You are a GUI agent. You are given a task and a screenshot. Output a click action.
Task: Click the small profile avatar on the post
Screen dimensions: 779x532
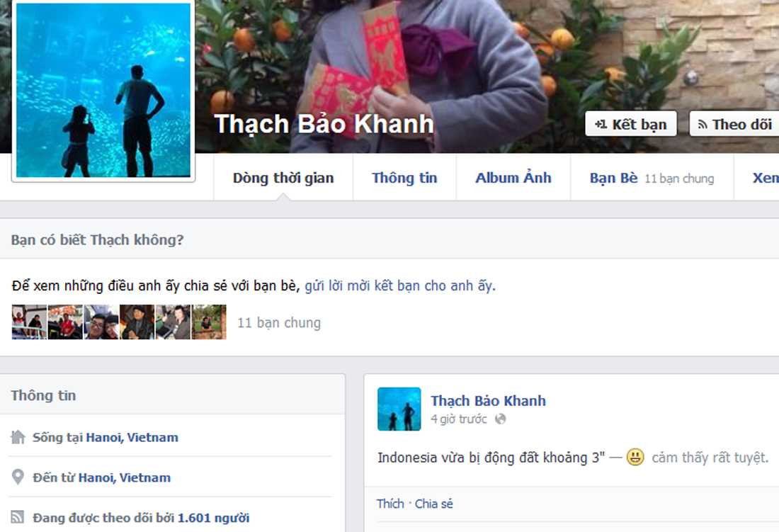[399, 409]
